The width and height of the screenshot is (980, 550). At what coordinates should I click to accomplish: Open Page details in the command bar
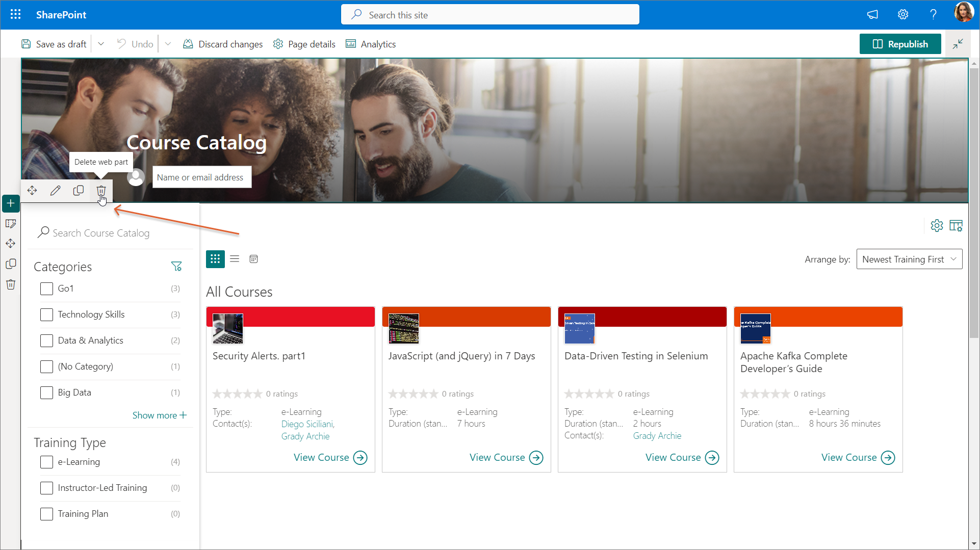(304, 44)
